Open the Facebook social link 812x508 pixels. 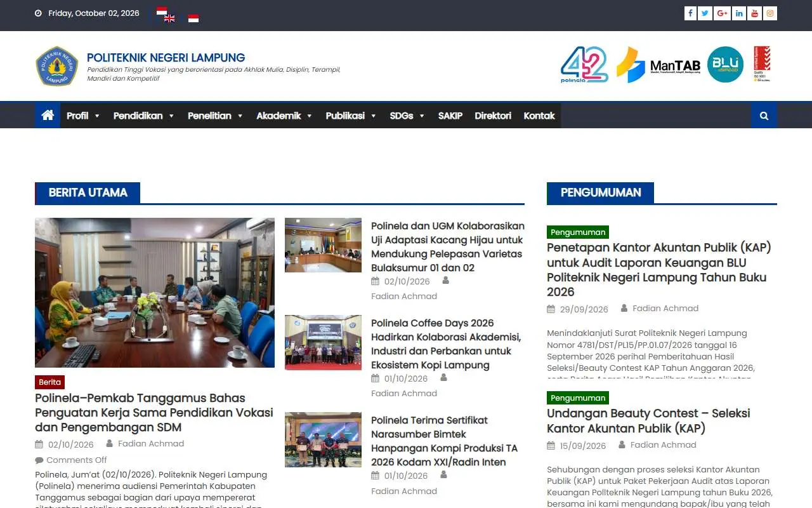tap(690, 13)
